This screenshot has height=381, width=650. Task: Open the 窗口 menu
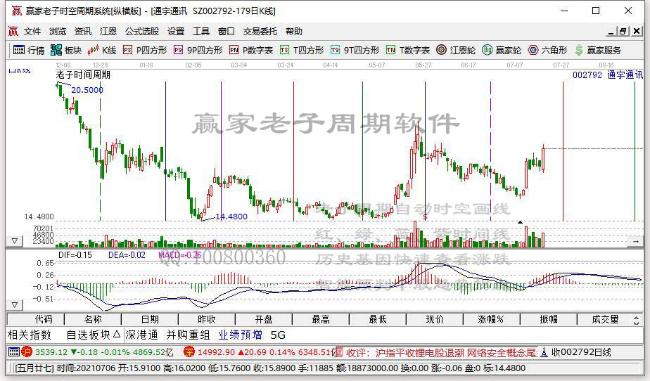click(226, 31)
